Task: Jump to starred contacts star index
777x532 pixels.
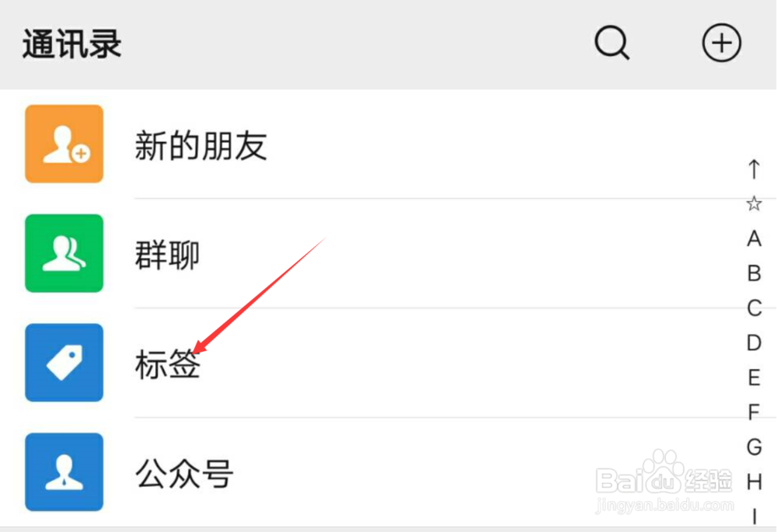Action: click(x=754, y=203)
